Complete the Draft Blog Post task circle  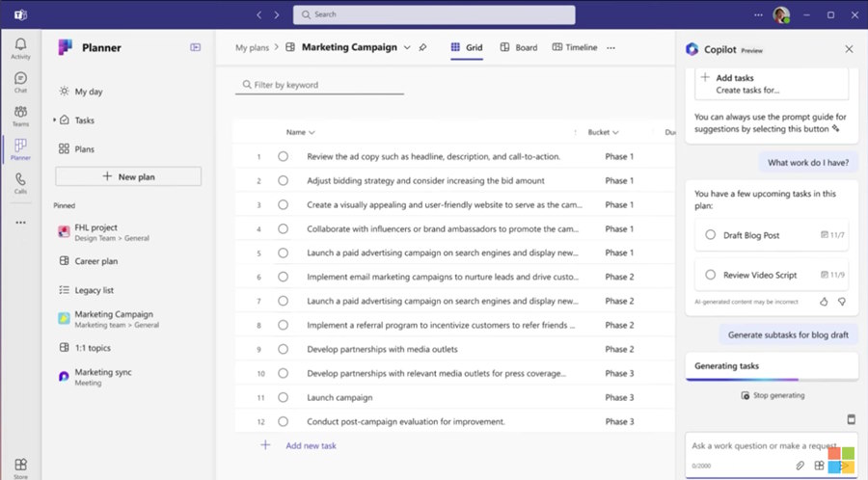click(710, 234)
